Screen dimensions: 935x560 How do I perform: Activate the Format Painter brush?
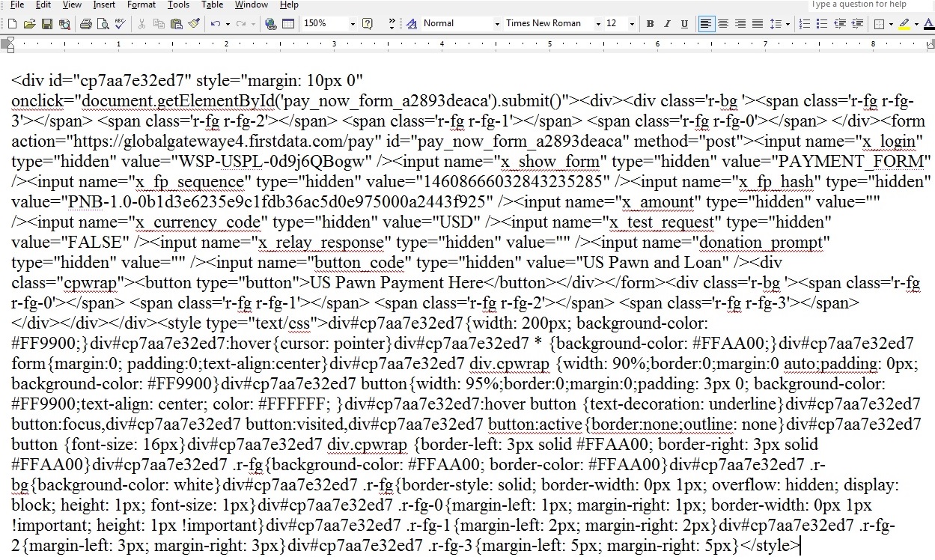tap(193, 24)
